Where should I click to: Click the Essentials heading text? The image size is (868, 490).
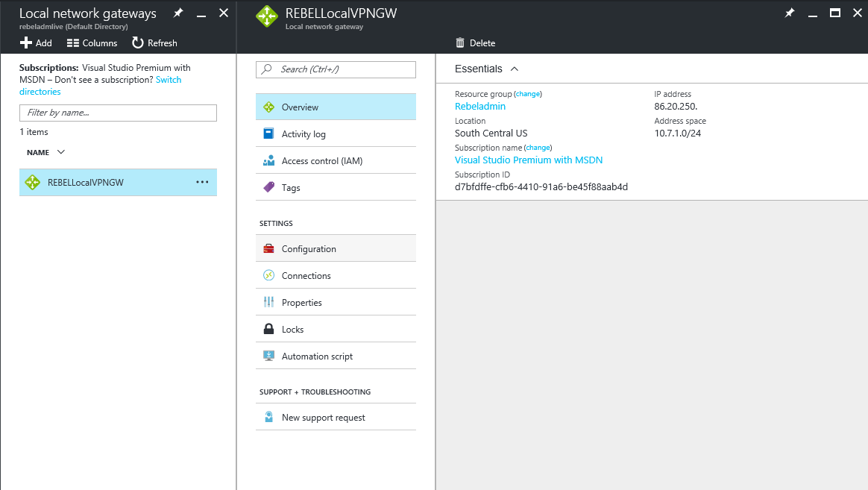[478, 69]
